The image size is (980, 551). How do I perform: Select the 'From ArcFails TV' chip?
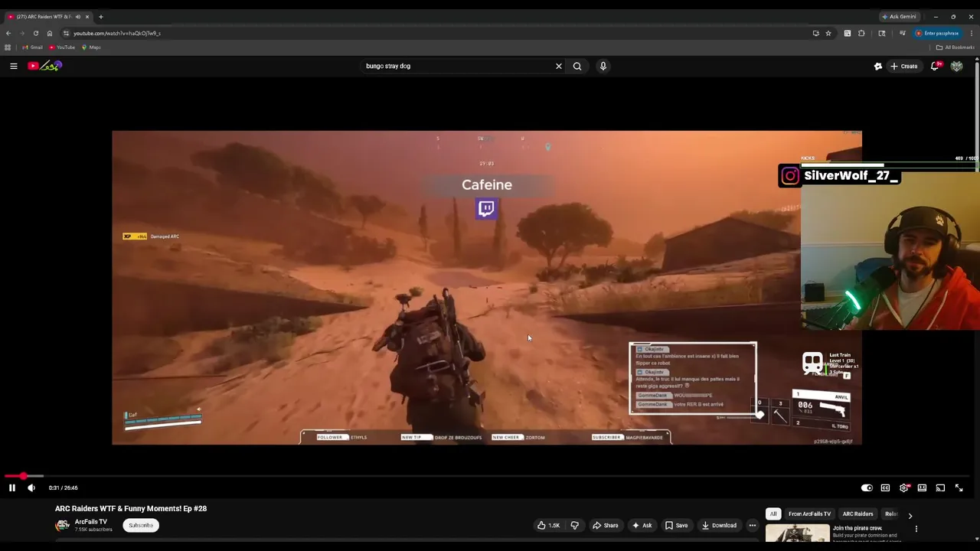click(809, 514)
